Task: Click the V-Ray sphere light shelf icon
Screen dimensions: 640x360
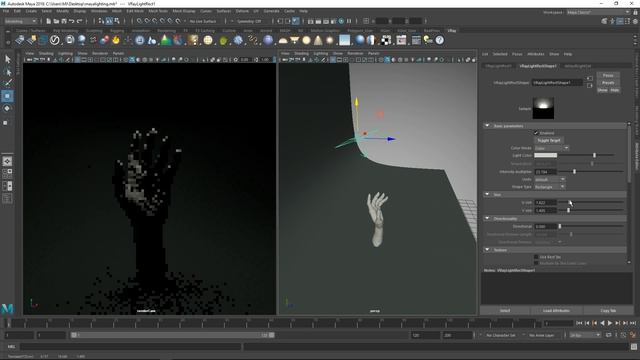Action: 306,40
